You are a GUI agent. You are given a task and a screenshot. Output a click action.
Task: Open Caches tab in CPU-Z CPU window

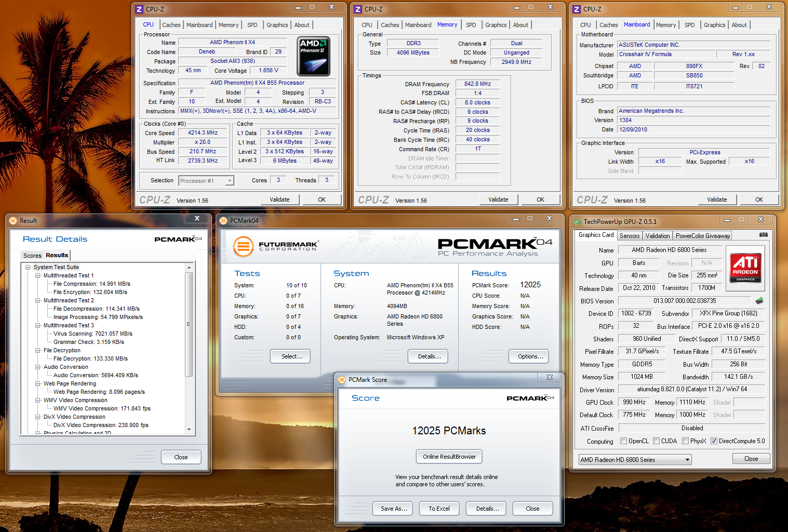tap(171, 25)
